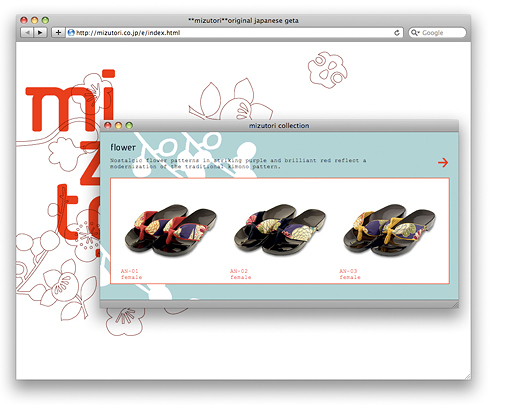
Task: Click the plus add bookmark button
Action: coord(58,33)
